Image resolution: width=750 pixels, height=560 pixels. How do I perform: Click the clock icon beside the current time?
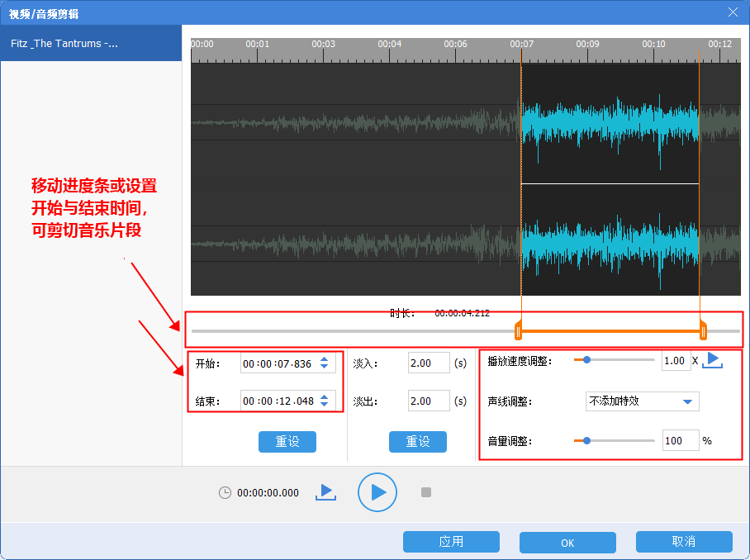coord(225,492)
